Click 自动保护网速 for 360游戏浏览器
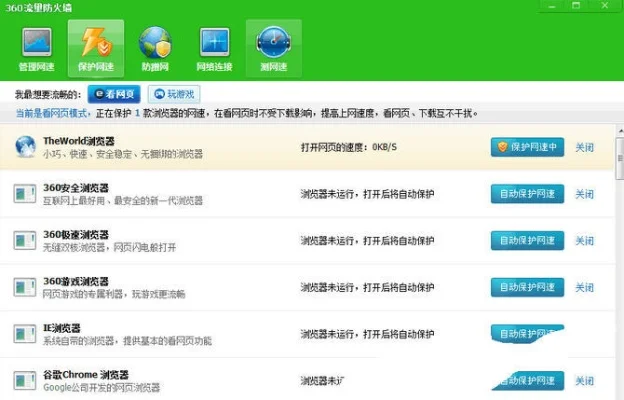The width and height of the screenshot is (624, 400). (527, 287)
